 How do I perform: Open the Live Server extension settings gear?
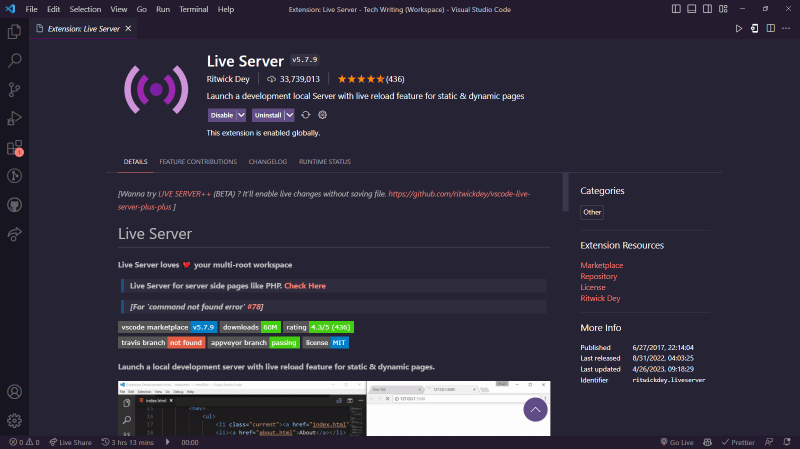322,115
